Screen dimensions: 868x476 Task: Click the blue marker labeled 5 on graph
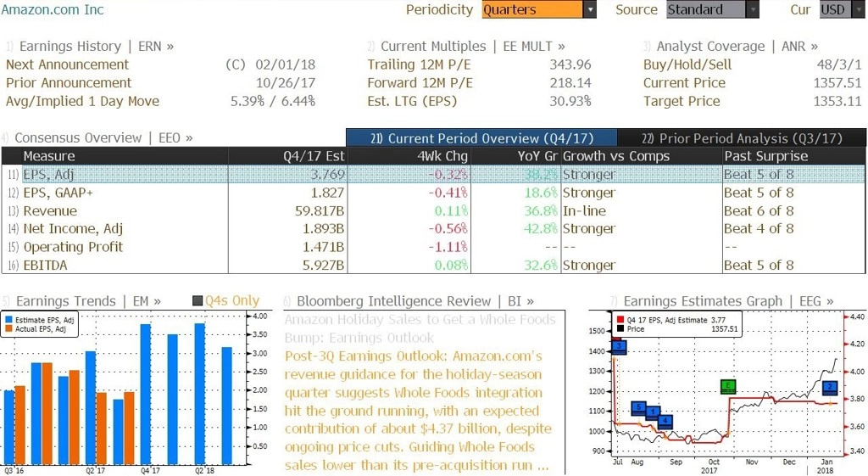[639, 408]
